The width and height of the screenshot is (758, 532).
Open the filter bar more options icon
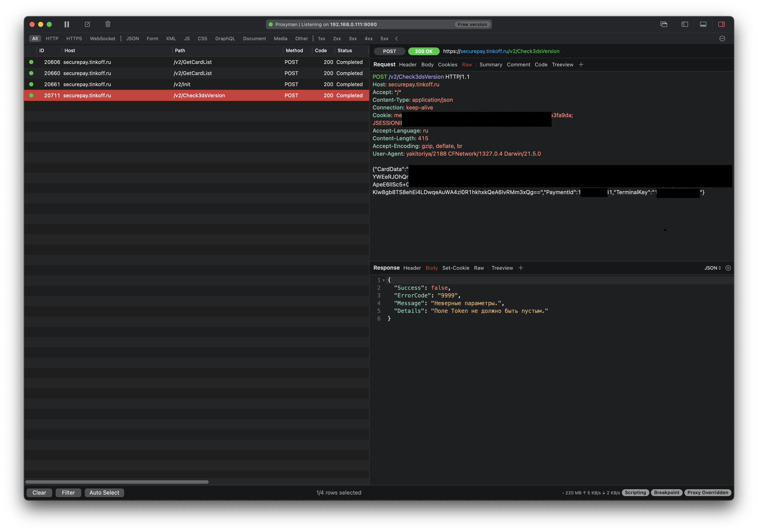pos(722,38)
